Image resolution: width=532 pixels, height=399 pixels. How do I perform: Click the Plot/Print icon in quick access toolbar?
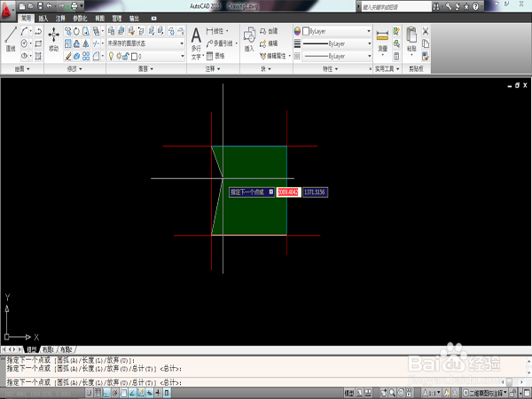pos(74,6)
